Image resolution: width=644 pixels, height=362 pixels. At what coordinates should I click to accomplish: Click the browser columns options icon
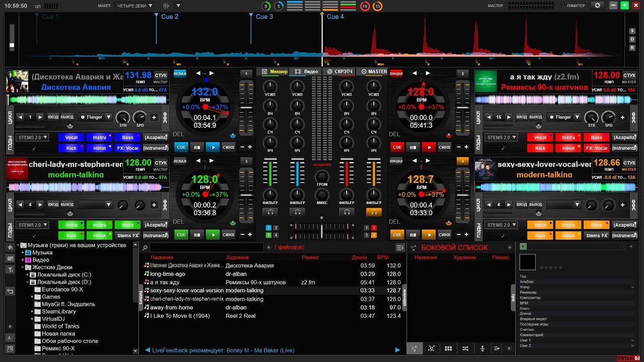click(x=400, y=247)
